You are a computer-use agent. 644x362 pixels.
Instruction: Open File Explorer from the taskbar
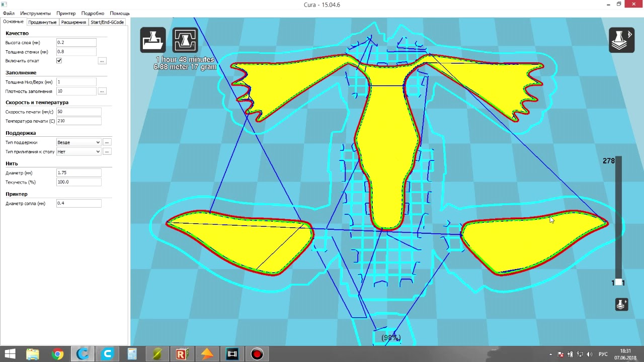[33, 354]
